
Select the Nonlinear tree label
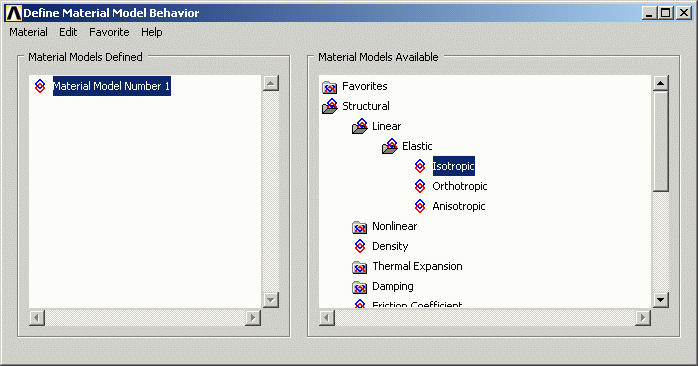[394, 226]
